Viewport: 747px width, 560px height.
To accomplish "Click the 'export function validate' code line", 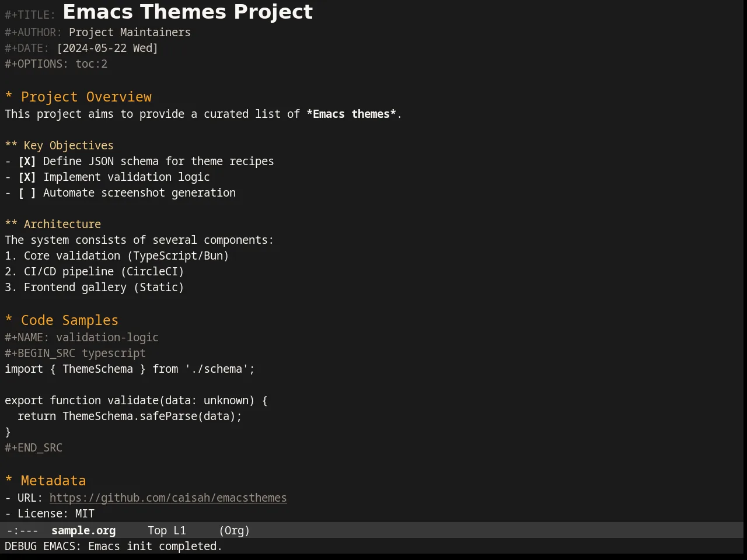I will pos(136,400).
